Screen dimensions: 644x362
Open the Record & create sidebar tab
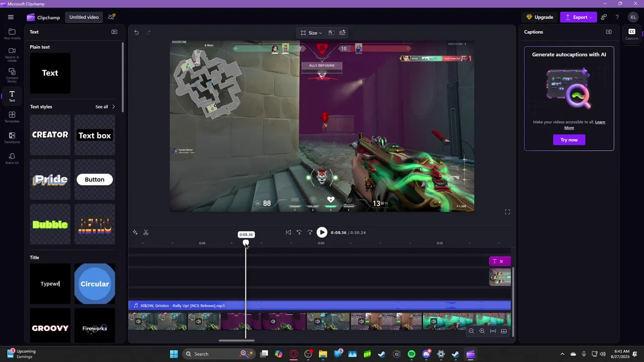point(12,54)
